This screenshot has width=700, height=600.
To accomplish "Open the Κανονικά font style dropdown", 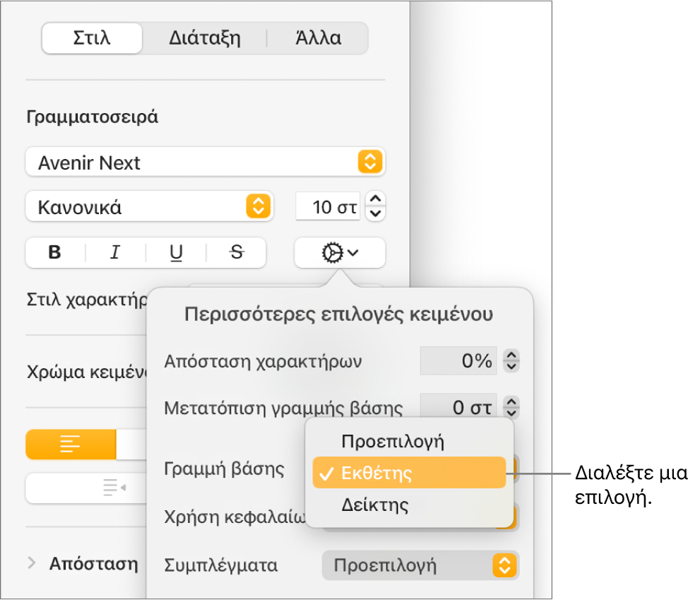I will [x=149, y=207].
